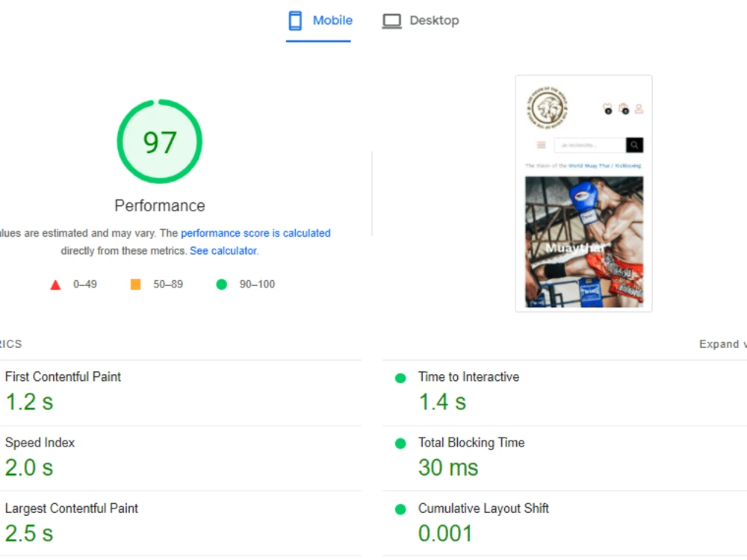Select the 1.4 s value
Image resolution: width=747 pixels, height=560 pixels.
pyautogui.click(x=442, y=402)
